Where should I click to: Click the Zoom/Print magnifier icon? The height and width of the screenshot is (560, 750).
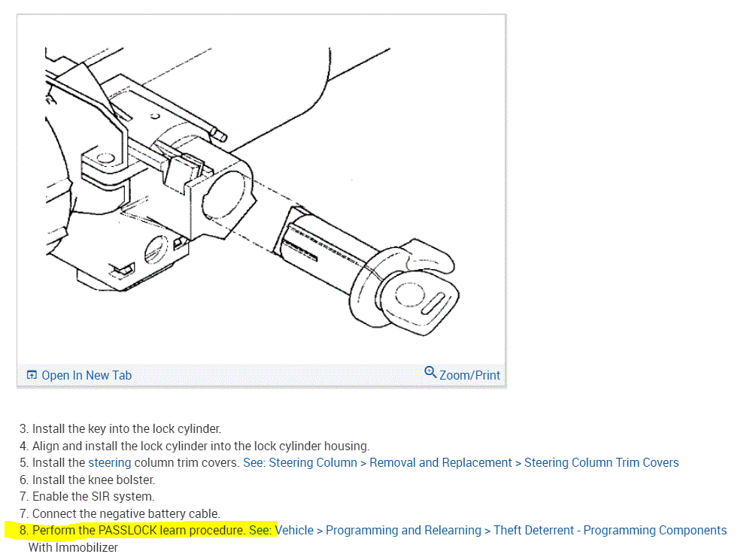tap(430, 372)
